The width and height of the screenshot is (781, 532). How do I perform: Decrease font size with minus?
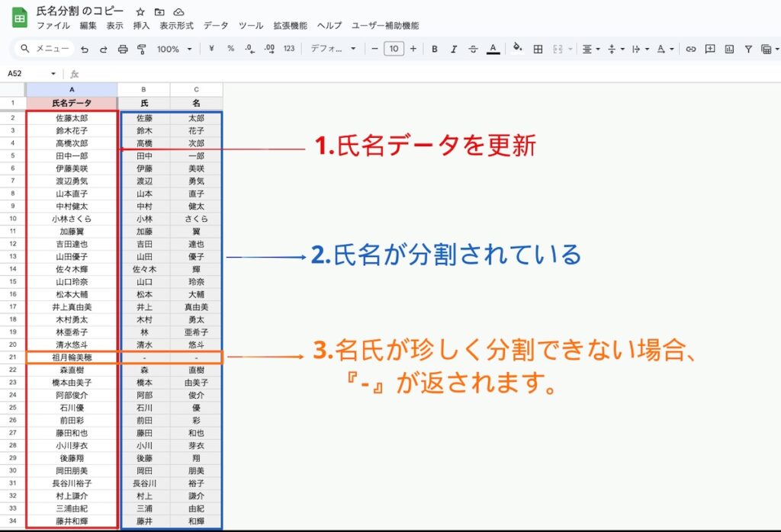[x=374, y=49]
